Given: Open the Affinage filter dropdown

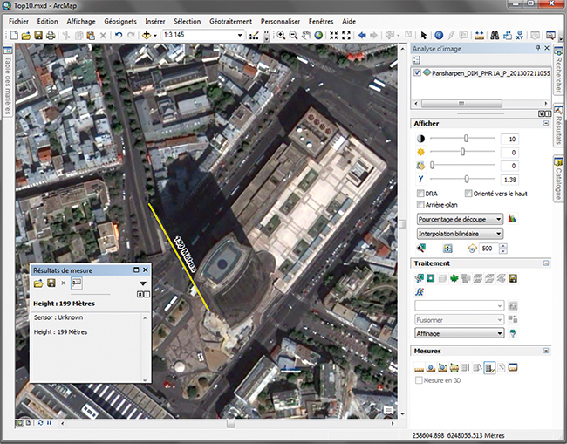Looking at the screenshot, I should (x=459, y=333).
